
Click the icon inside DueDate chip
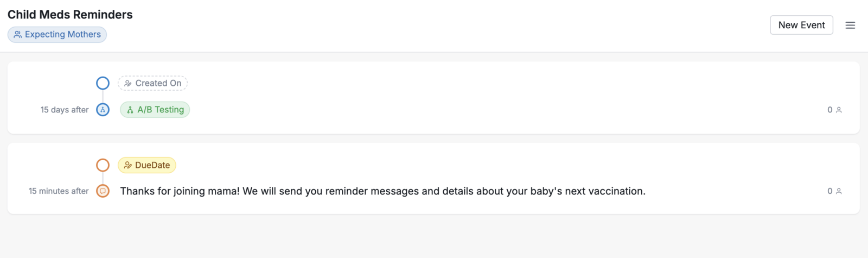click(128, 165)
